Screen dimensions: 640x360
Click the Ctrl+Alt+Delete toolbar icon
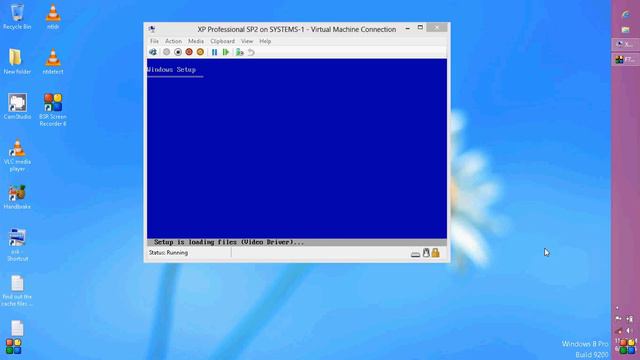153,52
